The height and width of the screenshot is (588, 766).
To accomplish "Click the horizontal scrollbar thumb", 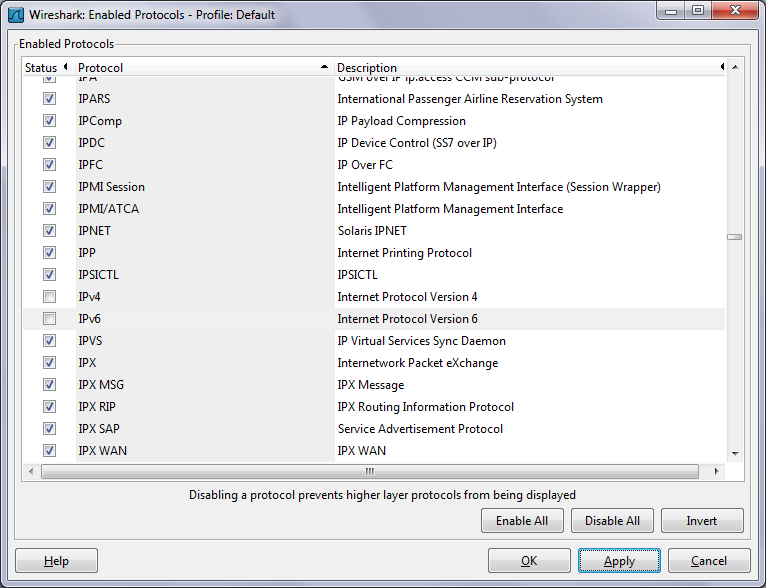I will pyautogui.click(x=370, y=471).
